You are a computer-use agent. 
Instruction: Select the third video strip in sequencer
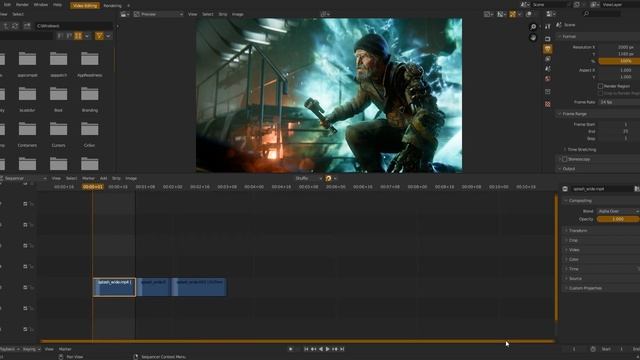199,287
